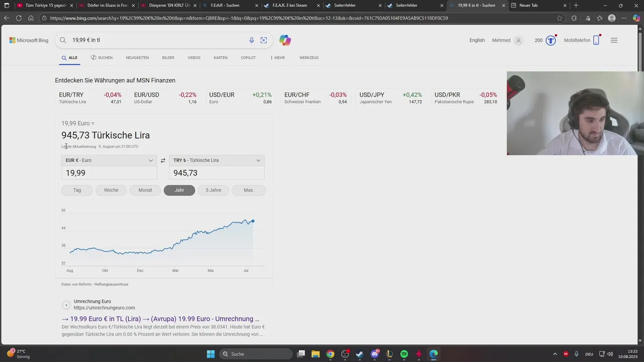Show hidden system tray icons

tap(555, 354)
